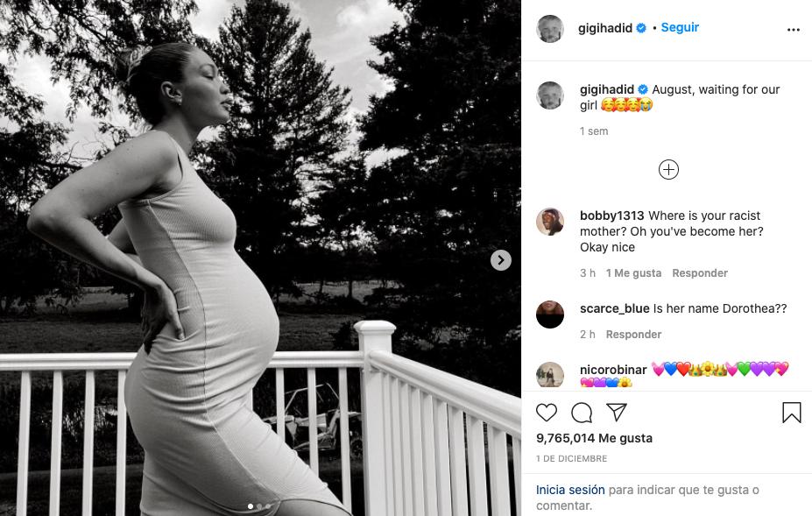Open scarce_blue username link
The width and height of the screenshot is (812, 516).
tap(614, 308)
